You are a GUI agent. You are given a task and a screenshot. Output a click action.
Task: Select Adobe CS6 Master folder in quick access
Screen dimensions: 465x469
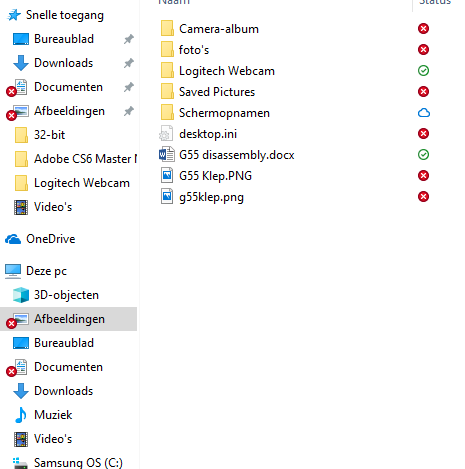tap(85, 159)
